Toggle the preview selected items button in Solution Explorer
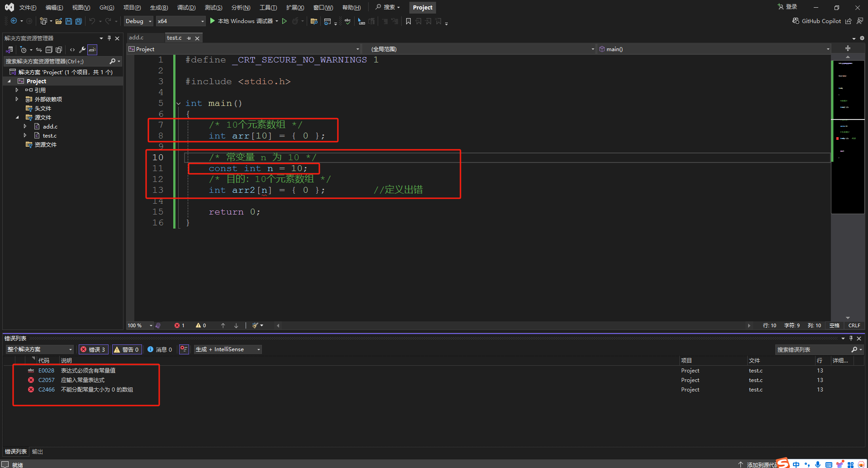 click(92, 50)
